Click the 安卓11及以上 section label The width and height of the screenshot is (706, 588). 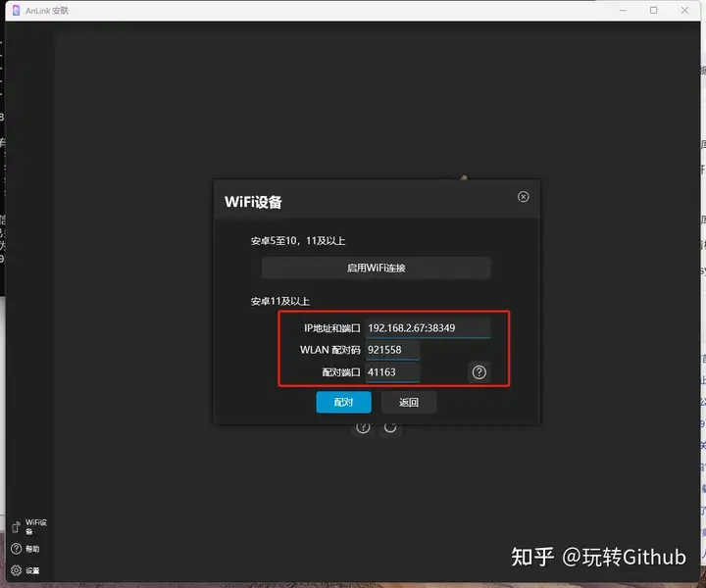(280, 300)
